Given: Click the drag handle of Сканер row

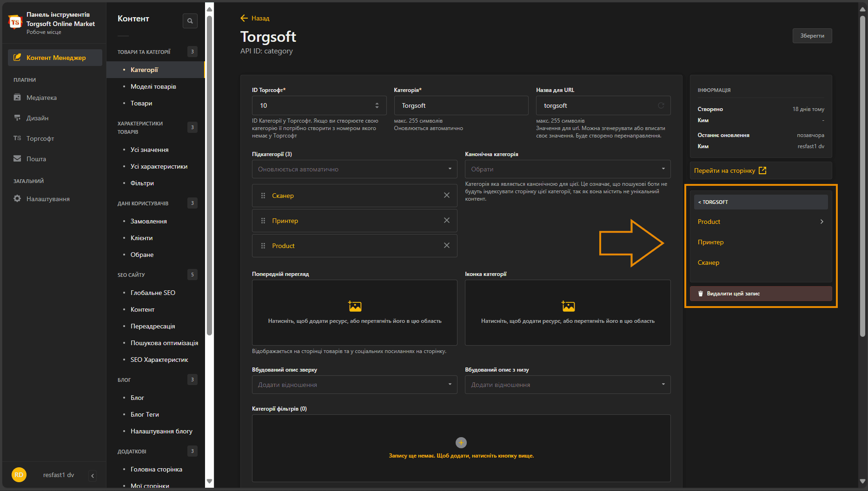Looking at the screenshot, I should (263, 196).
